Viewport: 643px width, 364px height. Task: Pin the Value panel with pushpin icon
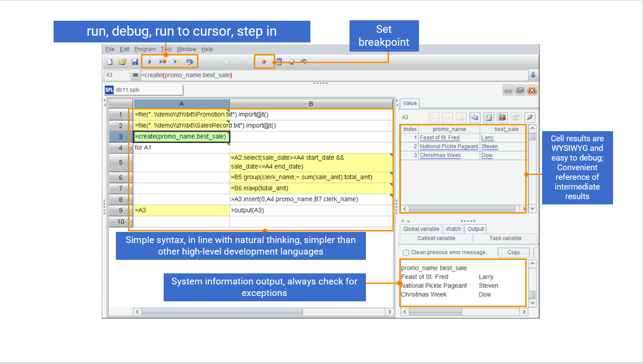(530, 117)
